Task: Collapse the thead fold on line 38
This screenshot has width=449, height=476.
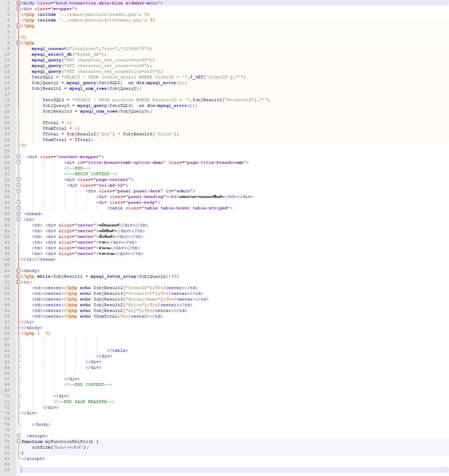Action: coord(18,214)
